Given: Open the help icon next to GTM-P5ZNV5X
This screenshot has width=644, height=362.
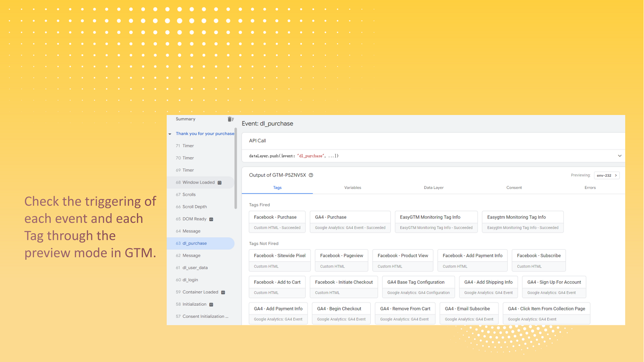Looking at the screenshot, I should pos(311,175).
